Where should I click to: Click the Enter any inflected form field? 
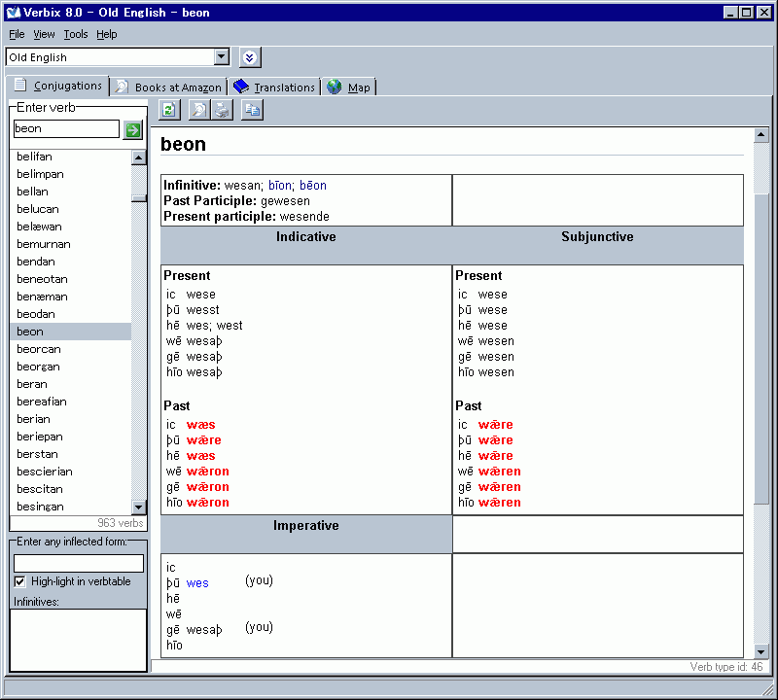click(x=79, y=563)
